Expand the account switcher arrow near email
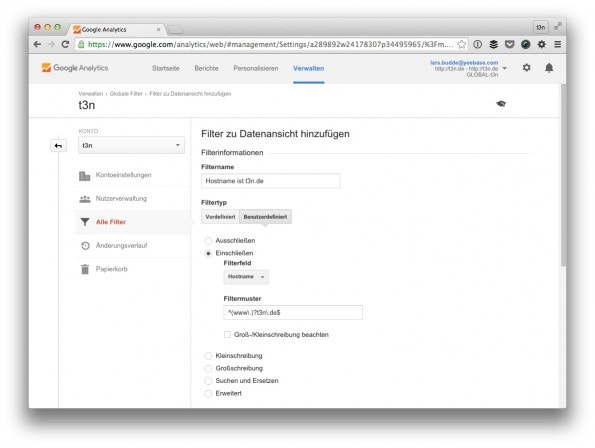 coord(504,68)
